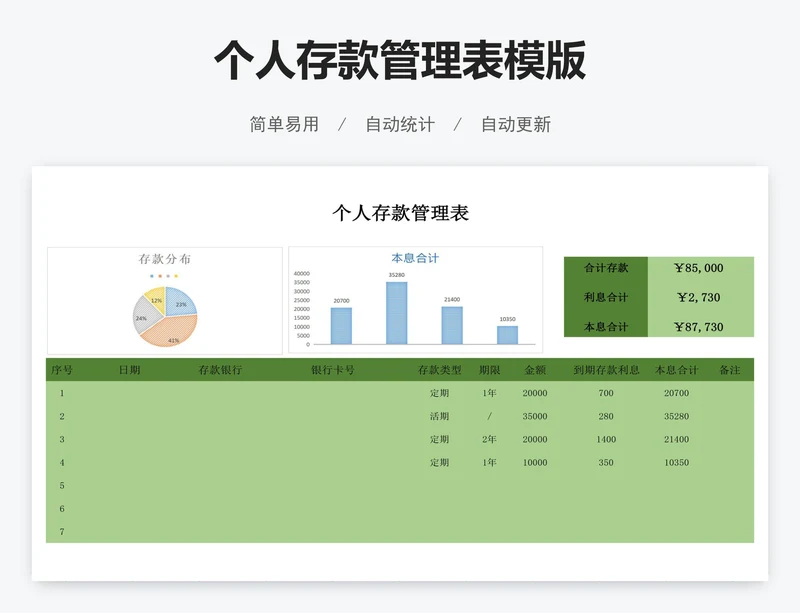800x613 pixels.
Task: Select the 35280 total cell in table
Action: pos(677,416)
